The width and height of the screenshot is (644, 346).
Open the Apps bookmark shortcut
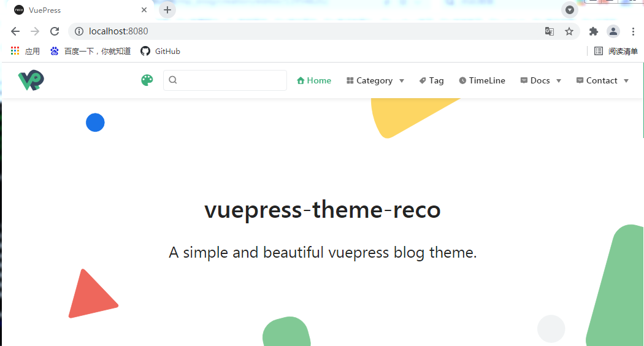pyautogui.click(x=25, y=51)
